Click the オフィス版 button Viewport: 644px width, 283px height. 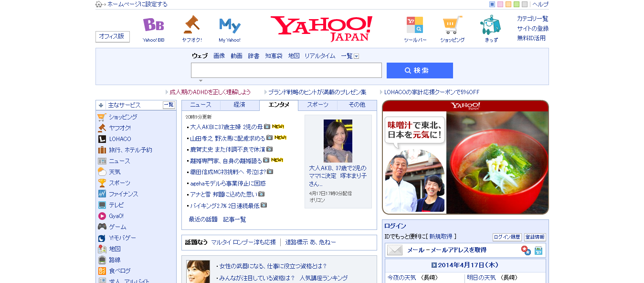(x=113, y=36)
